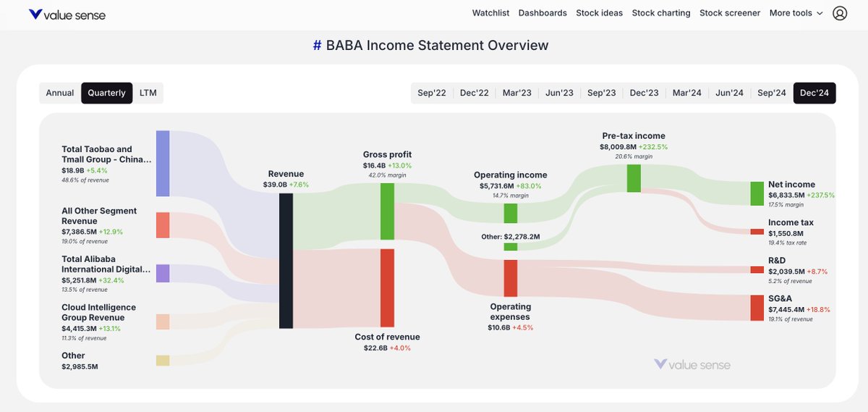Switch to LTM view
The image size is (868, 412).
(x=148, y=93)
